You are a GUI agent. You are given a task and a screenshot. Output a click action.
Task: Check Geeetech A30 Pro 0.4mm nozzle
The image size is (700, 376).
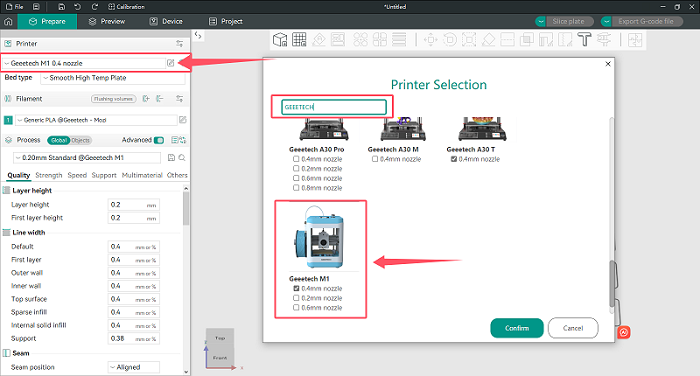[296, 159]
